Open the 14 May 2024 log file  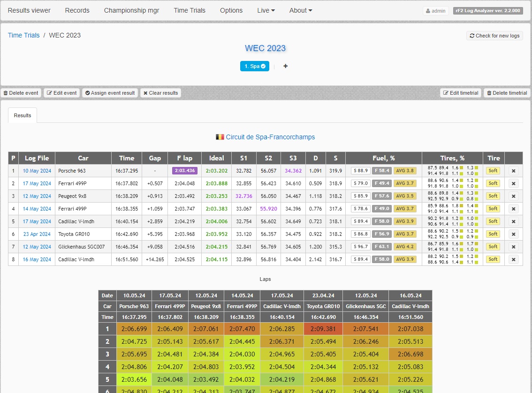click(x=37, y=209)
